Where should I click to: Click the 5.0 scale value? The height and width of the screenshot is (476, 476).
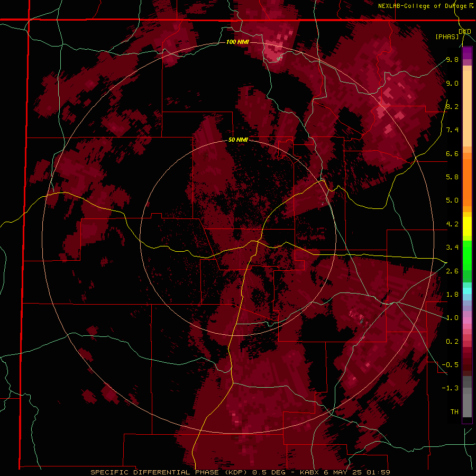(x=452, y=200)
